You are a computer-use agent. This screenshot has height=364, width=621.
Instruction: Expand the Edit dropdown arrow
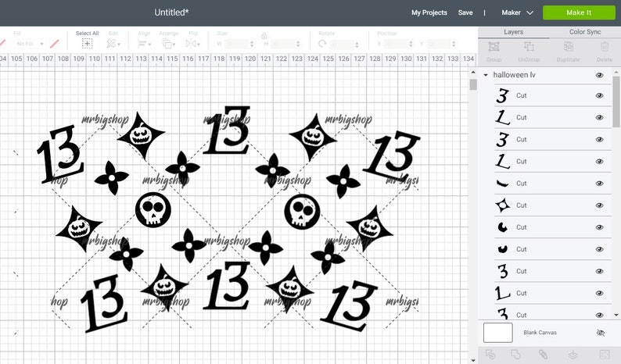[118, 45]
